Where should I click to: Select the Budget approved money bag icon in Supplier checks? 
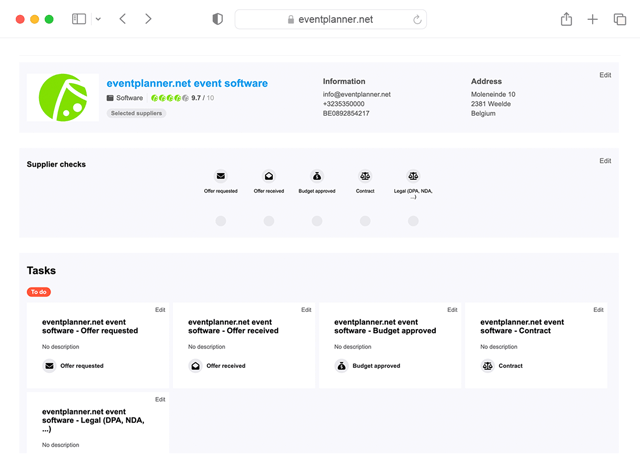[x=317, y=176]
